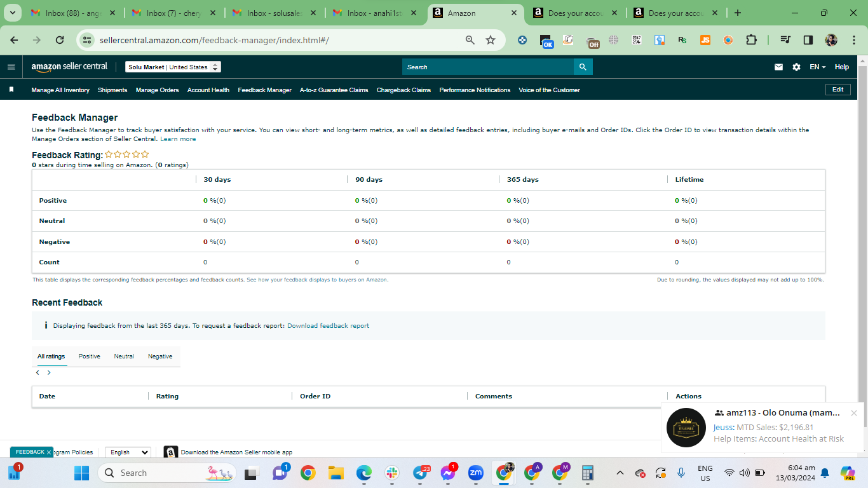This screenshot has width=868, height=488.
Task: Open A-to-z Guarantee Claims
Action: click(334, 90)
